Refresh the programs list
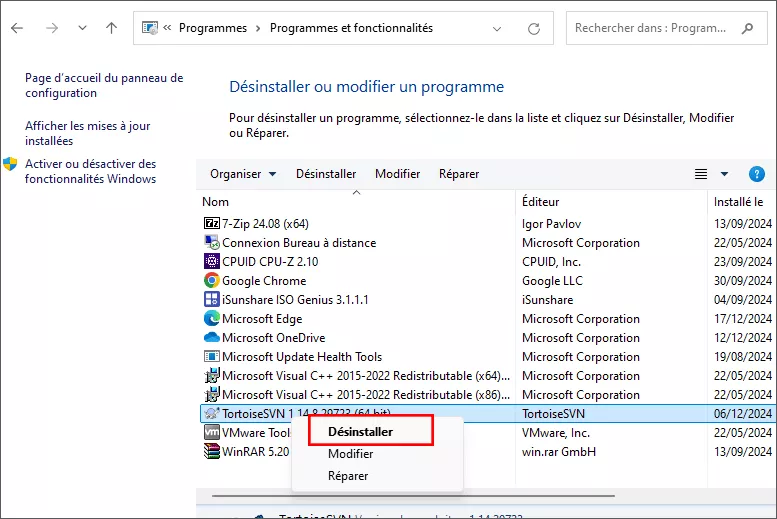This screenshot has height=519, width=777. pos(534,29)
